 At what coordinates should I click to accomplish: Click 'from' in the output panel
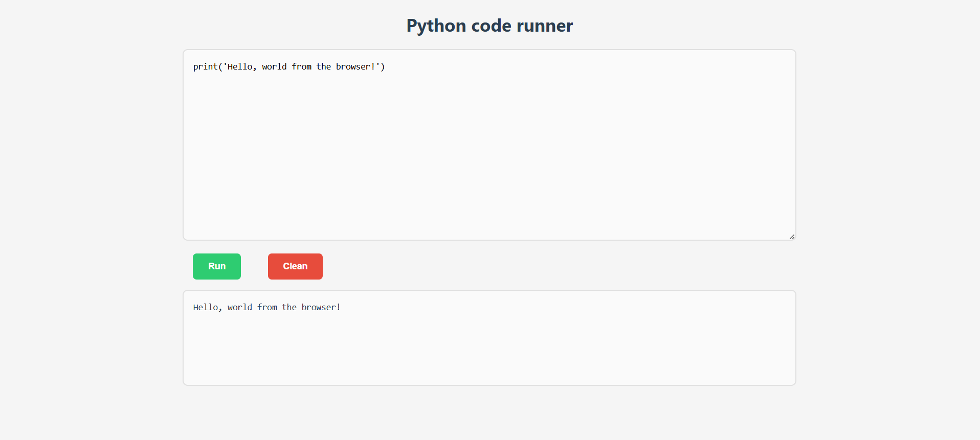[x=267, y=307]
